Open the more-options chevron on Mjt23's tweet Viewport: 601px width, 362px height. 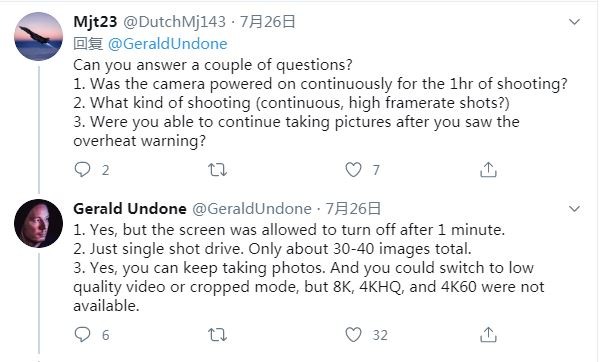pyautogui.click(x=574, y=22)
